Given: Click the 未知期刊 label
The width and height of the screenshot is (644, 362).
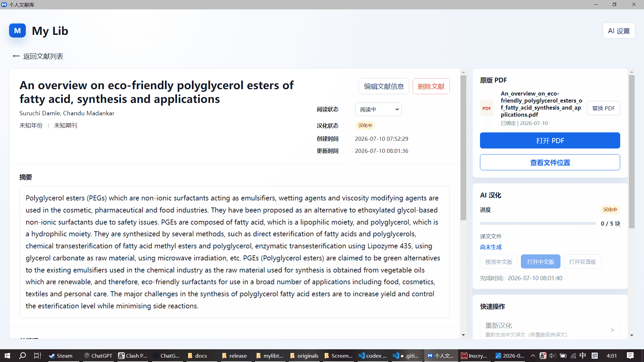Looking at the screenshot, I should (65, 126).
